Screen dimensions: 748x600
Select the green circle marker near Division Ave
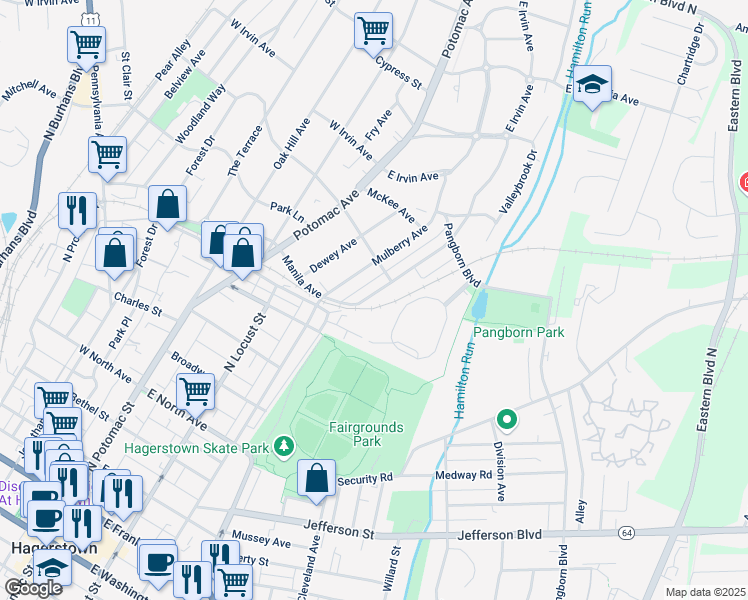pyautogui.click(x=507, y=419)
